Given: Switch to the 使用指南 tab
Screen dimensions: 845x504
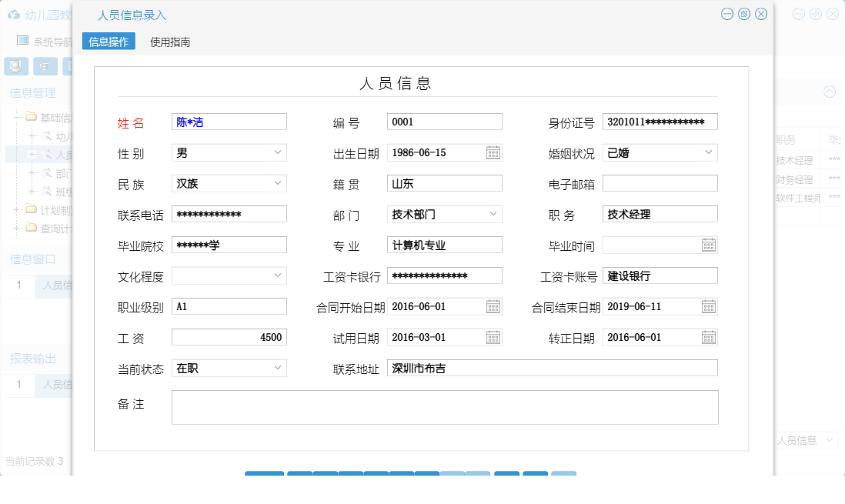Looking at the screenshot, I should (x=169, y=41).
